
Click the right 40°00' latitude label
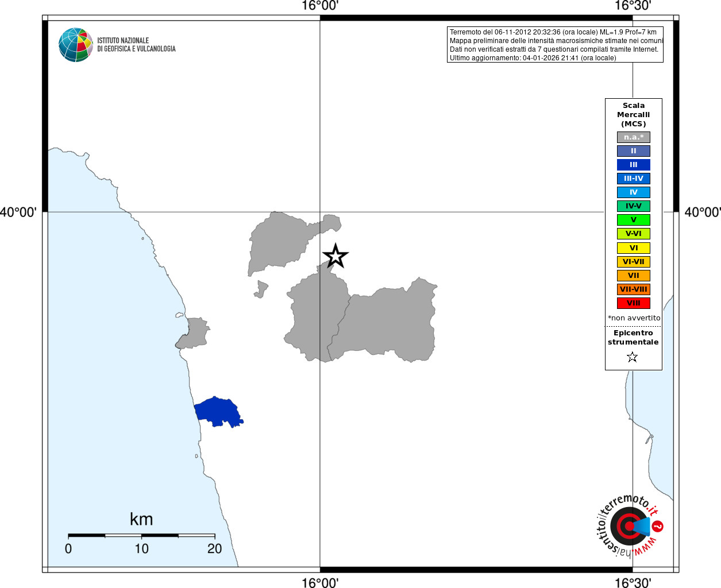click(x=703, y=212)
